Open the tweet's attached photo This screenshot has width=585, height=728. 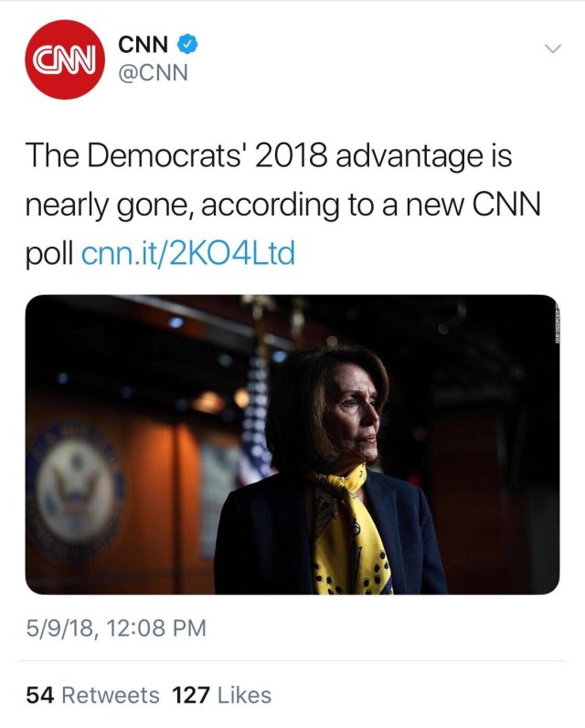292,444
